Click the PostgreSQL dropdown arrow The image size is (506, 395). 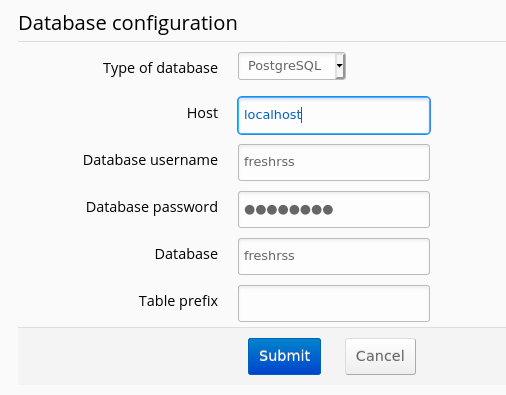tap(340, 66)
